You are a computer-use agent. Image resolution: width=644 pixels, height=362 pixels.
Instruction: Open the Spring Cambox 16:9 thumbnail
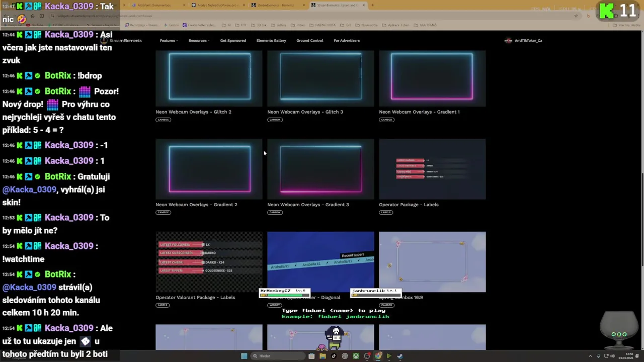click(432, 262)
